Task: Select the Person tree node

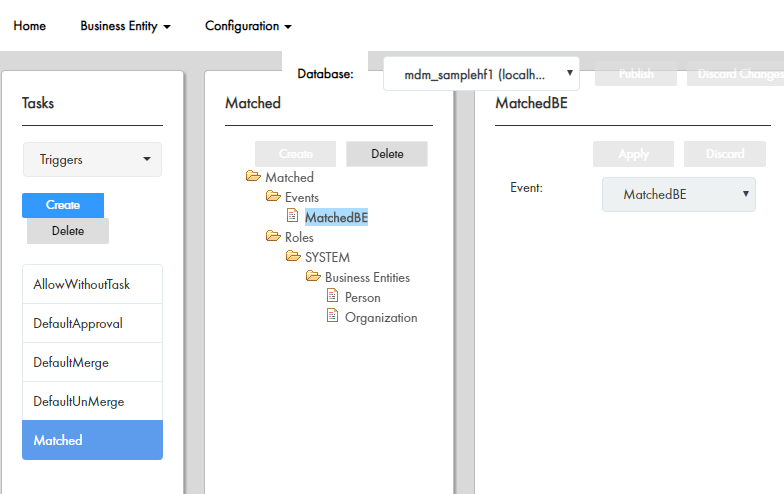Action: (x=362, y=297)
